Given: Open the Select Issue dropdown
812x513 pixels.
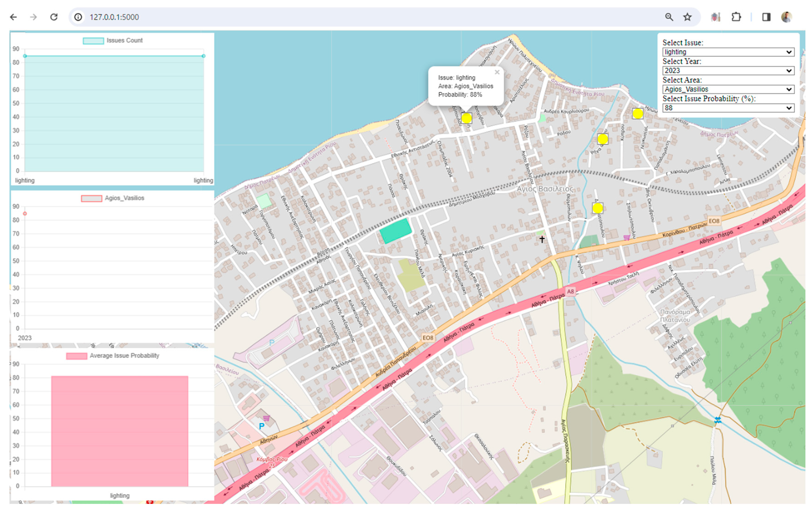Looking at the screenshot, I should pyautogui.click(x=728, y=52).
